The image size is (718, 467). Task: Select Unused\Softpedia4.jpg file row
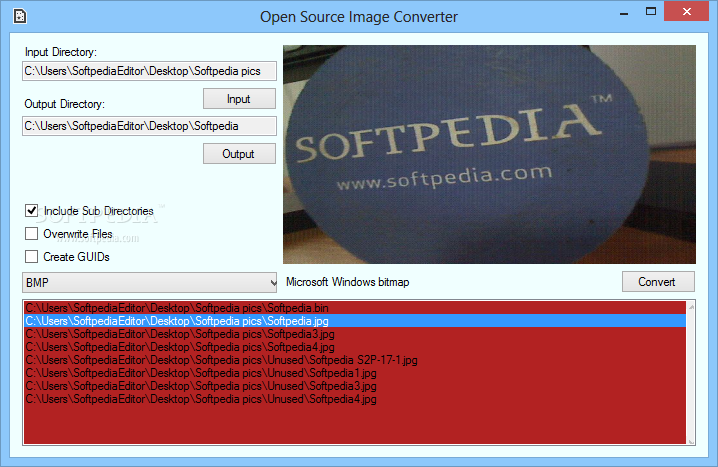coord(355,399)
